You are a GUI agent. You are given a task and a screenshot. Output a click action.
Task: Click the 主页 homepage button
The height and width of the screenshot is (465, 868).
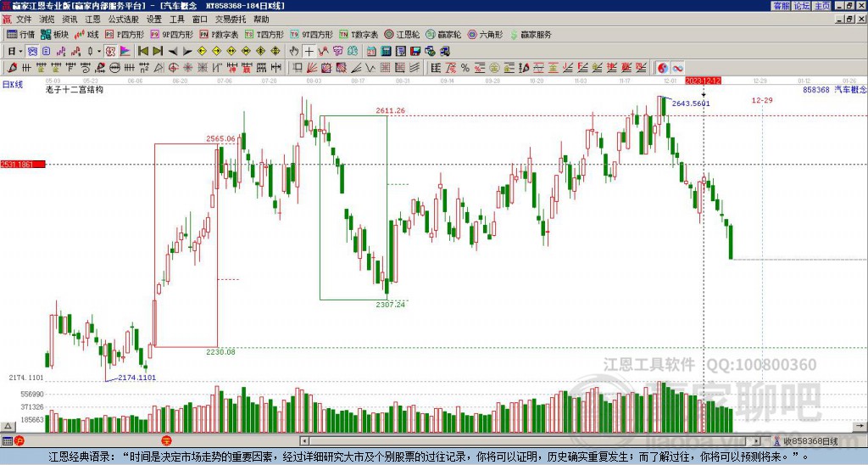pyautogui.click(x=822, y=6)
